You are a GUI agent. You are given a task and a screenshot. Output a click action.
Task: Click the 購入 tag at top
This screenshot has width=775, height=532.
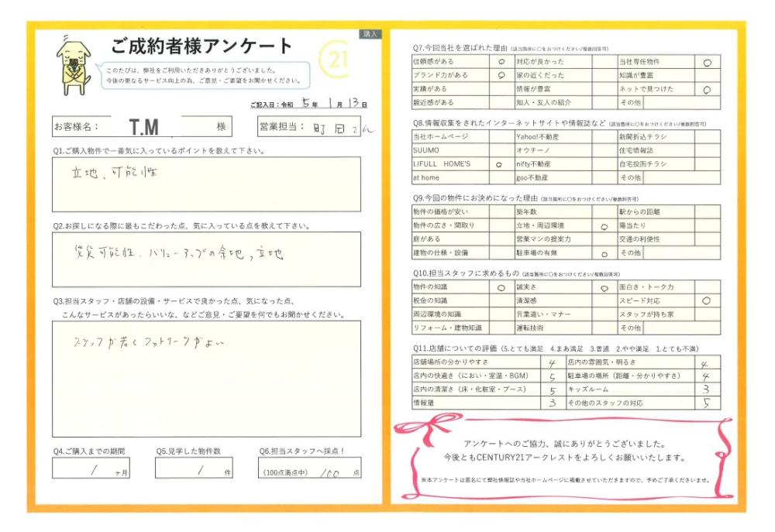(x=370, y=34)
